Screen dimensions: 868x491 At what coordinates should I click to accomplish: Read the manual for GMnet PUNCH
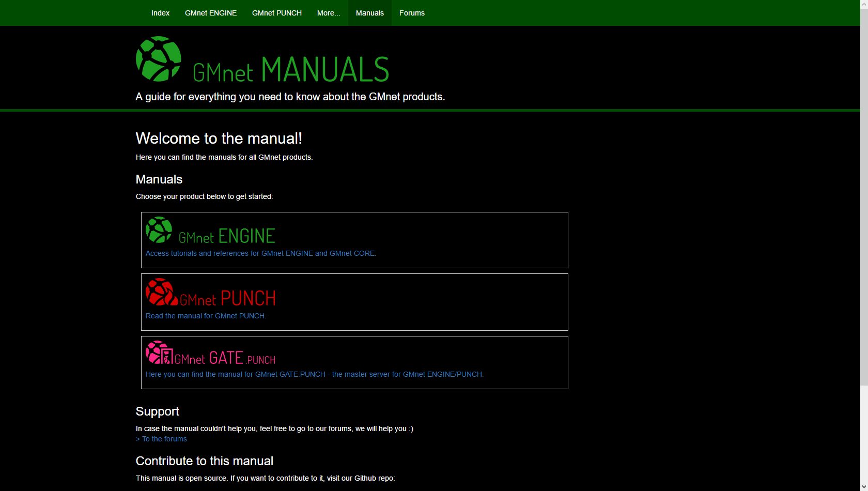coord(206,315)
